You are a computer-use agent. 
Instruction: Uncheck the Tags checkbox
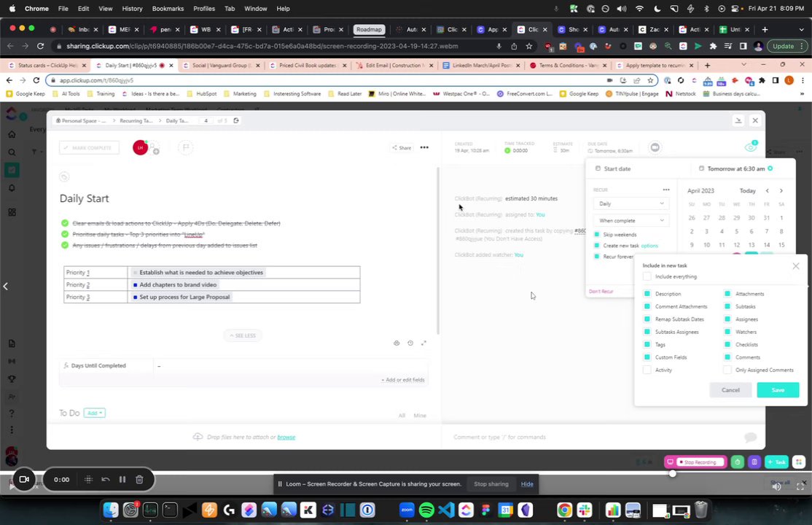tap(647, 345)
